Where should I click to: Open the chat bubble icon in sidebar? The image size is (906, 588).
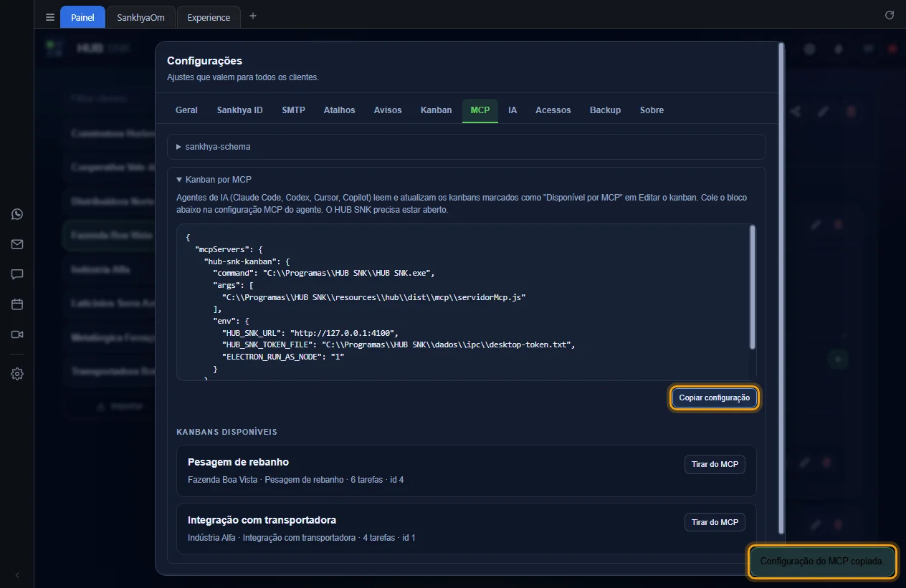(x=17, y=274)
